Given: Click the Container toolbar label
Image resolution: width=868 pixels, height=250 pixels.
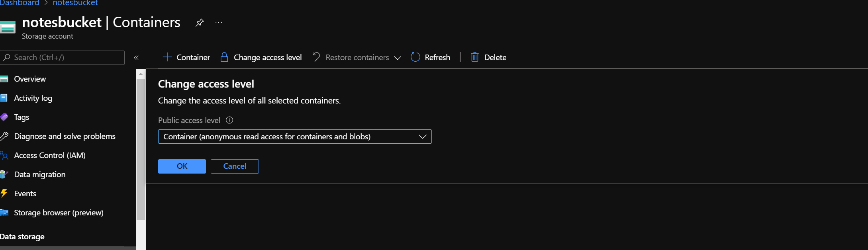Looking at the screenshot, I should 193,57.
